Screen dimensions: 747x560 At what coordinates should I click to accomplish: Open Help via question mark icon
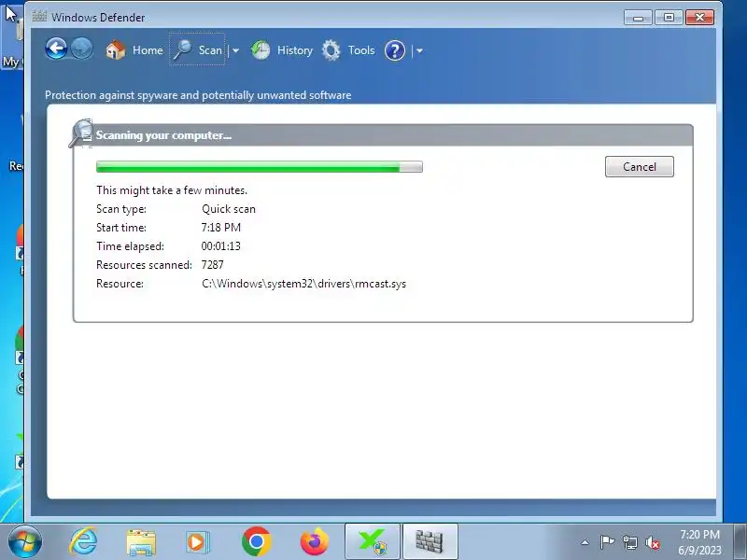[x=395, y=50]
